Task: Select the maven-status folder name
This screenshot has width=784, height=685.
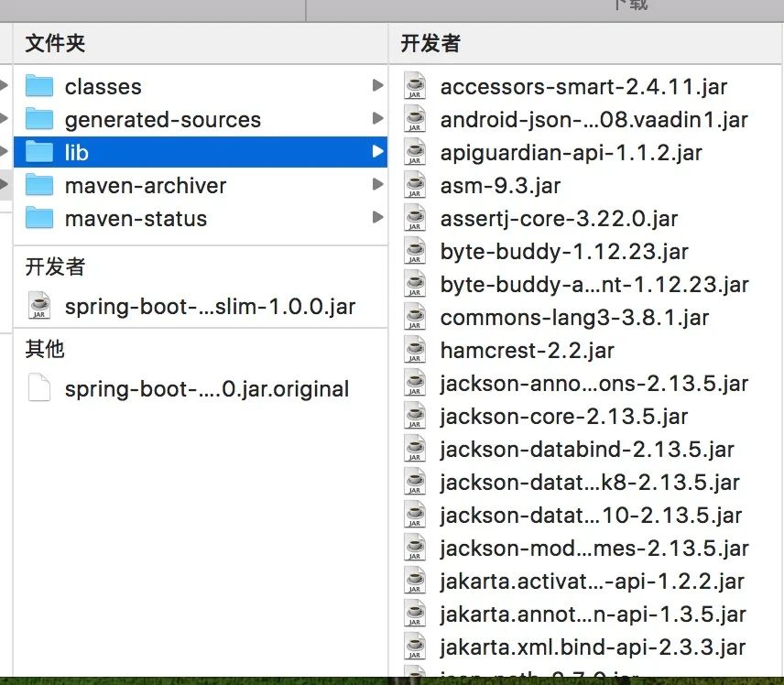Action: point(136,219)
